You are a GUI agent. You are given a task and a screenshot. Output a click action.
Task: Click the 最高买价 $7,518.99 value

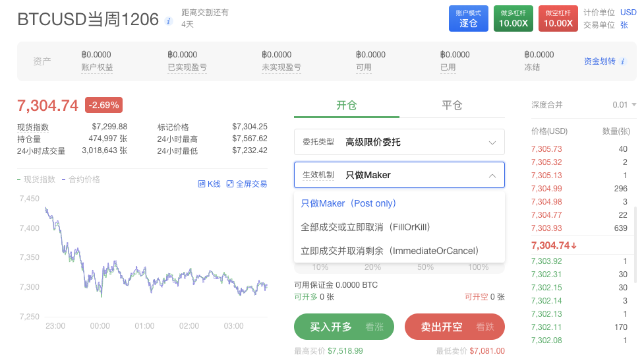(345, 351)
